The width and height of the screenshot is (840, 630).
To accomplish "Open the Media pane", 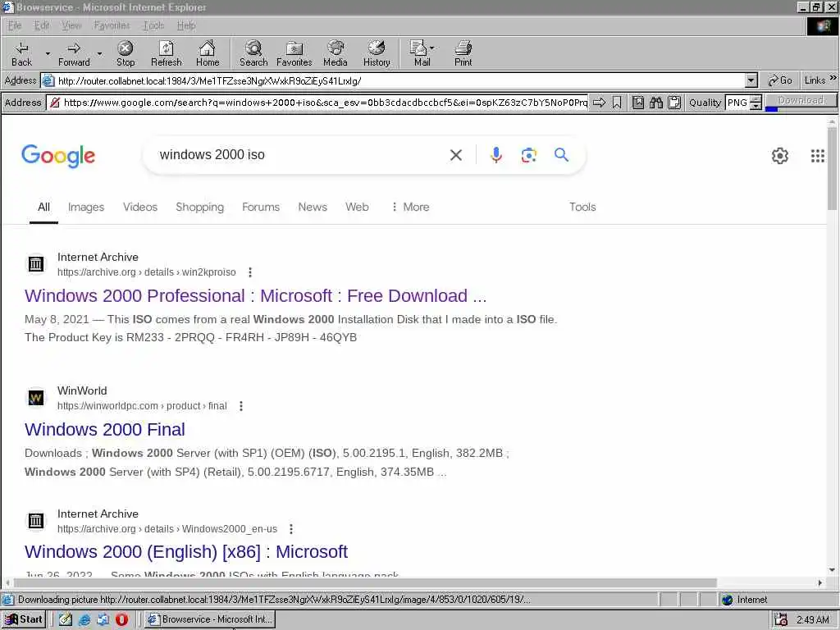I will pos(336,53).
